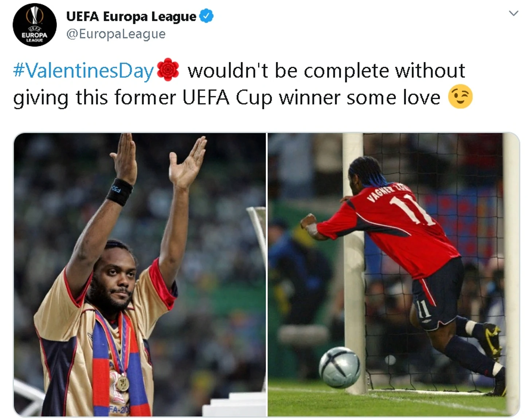Click the soccer ball in the right photo
This screenshot has height=420, width=532.
click(340, 366)
